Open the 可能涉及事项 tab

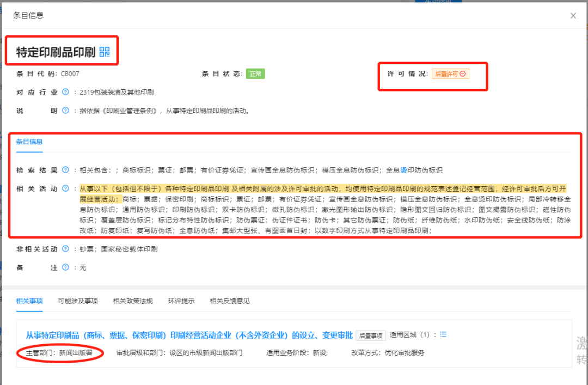click(78, 301)
